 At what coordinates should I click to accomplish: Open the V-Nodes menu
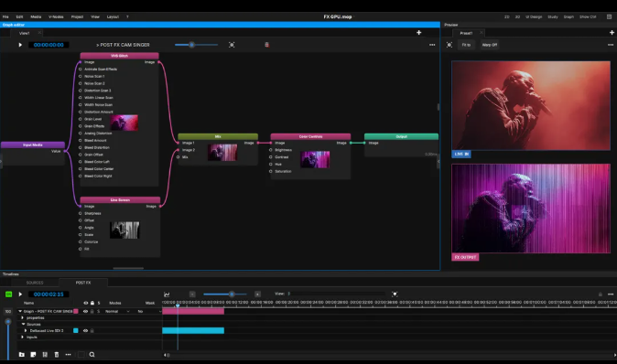(x=56, y=16)
